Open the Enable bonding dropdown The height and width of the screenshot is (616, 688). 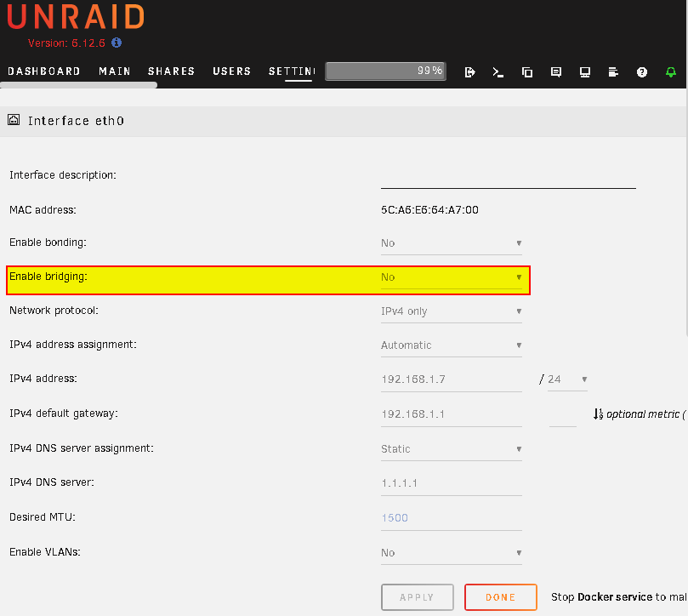[451, 243]
